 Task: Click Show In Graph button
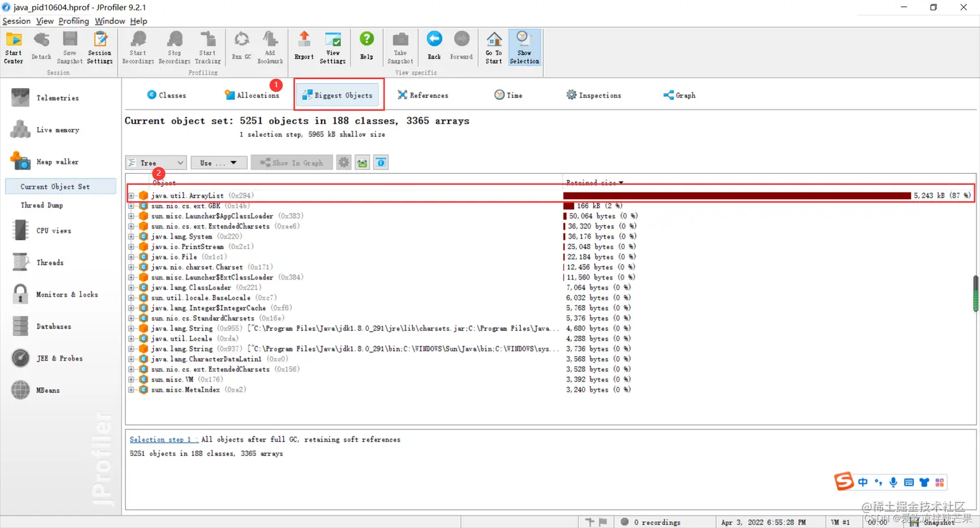[x=292, y=163]
